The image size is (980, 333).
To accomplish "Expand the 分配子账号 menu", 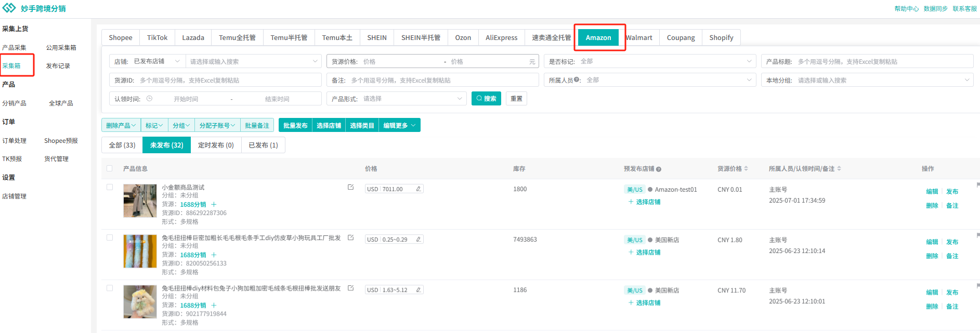I will (x=217, y=126).
